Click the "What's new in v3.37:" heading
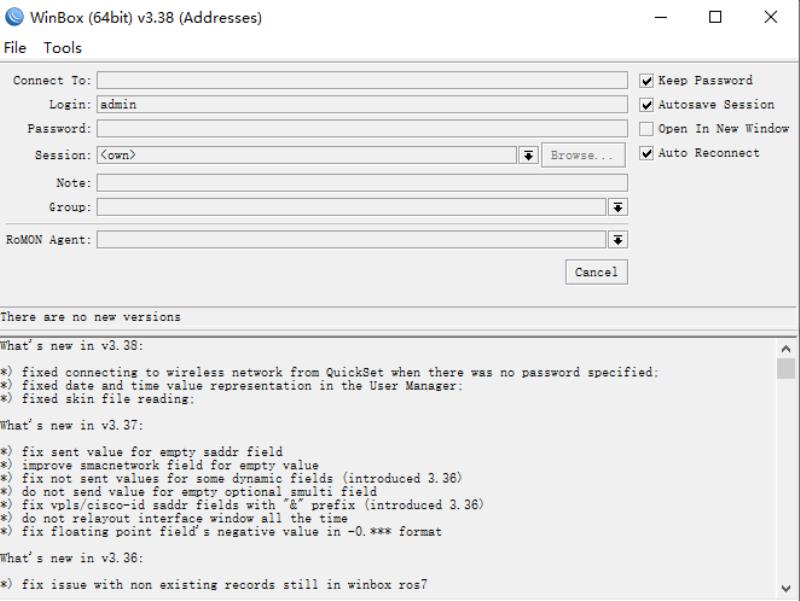800x601 pixels. click(72, 425)
